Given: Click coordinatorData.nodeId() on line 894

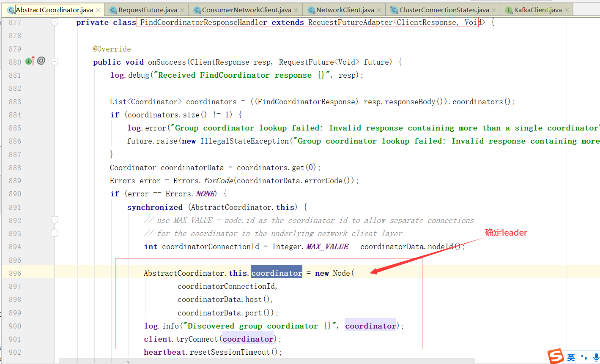Looking at the screenshot, I should 411,247.
